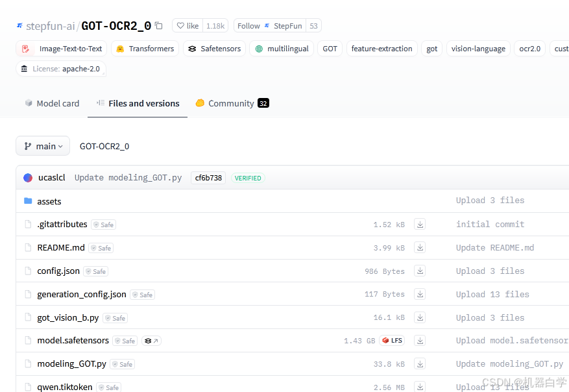Download the .gitattributes file
Screen dimensions: 569x392
coord(420,225)
